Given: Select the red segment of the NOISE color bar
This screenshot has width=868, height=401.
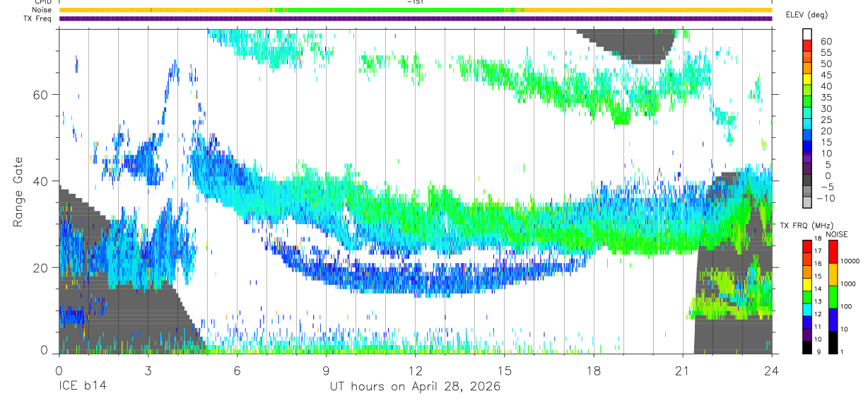Looking at the screenshot, I should [x=832, y=252].
